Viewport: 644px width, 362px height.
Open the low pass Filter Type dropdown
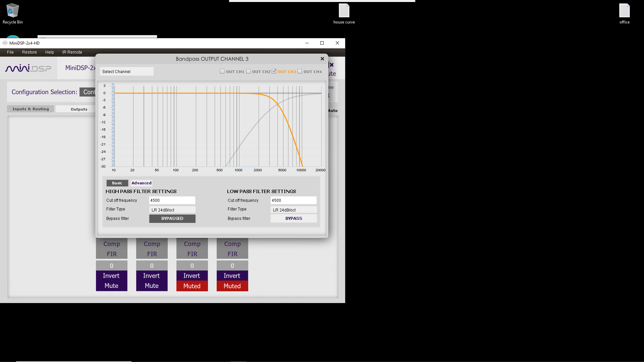tap(293, 210)
